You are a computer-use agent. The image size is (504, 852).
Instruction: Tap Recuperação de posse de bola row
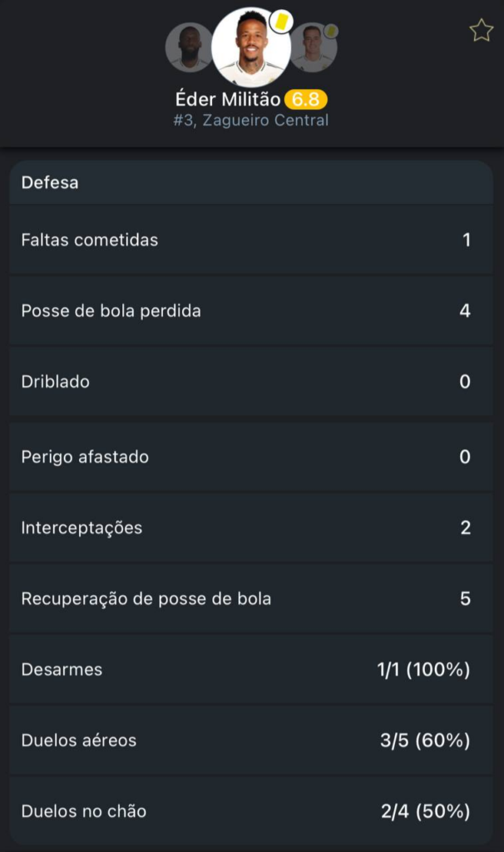pos(251,598)
